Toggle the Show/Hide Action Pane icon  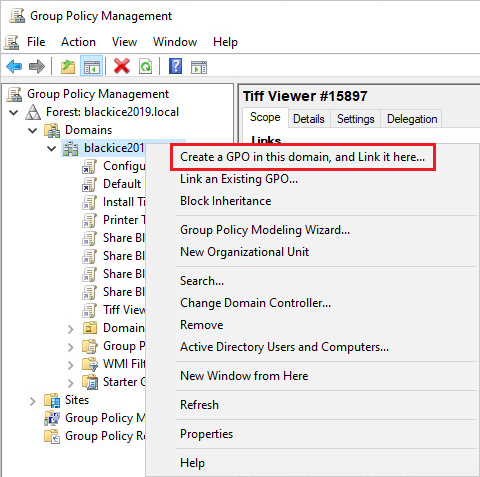199,67
